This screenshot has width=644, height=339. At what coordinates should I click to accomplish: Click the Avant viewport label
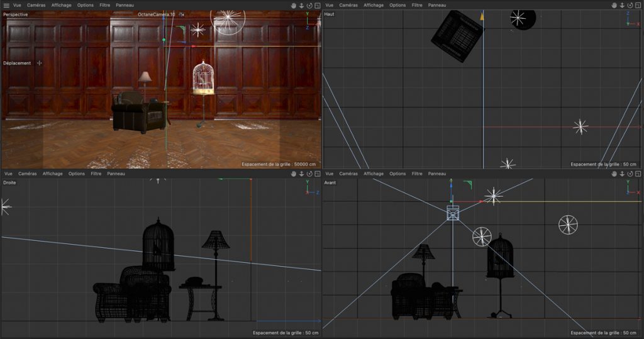330,182
